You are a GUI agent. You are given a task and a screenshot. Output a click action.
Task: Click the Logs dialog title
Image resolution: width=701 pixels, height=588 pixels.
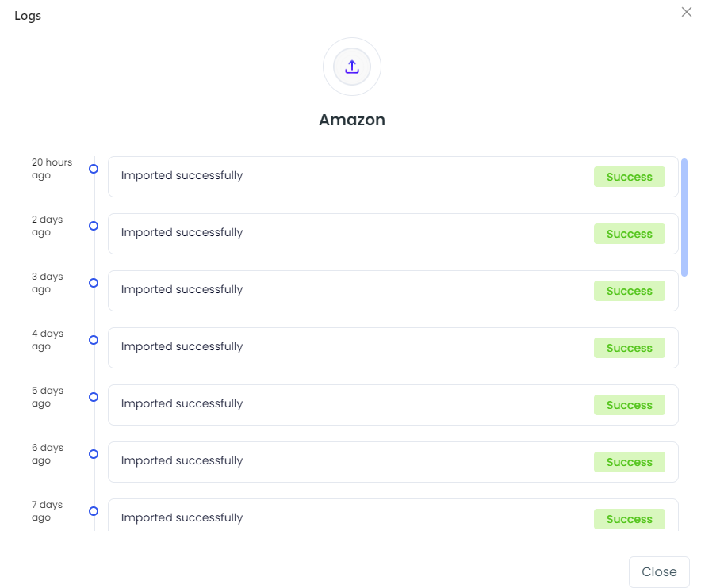pyautogui.click(x=28, y=16)
